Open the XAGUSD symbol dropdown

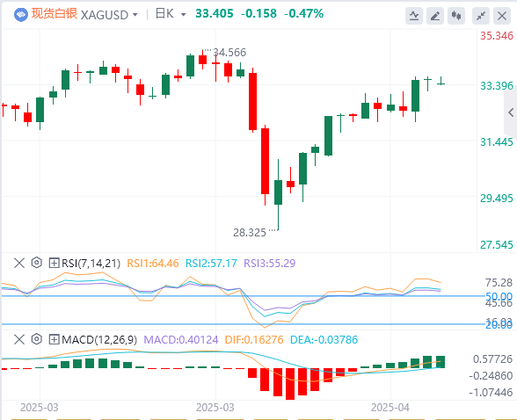tap(109, 15)
